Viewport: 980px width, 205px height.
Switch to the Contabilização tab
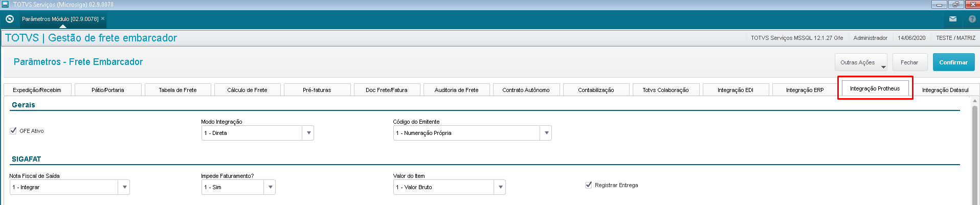[596, 90]
